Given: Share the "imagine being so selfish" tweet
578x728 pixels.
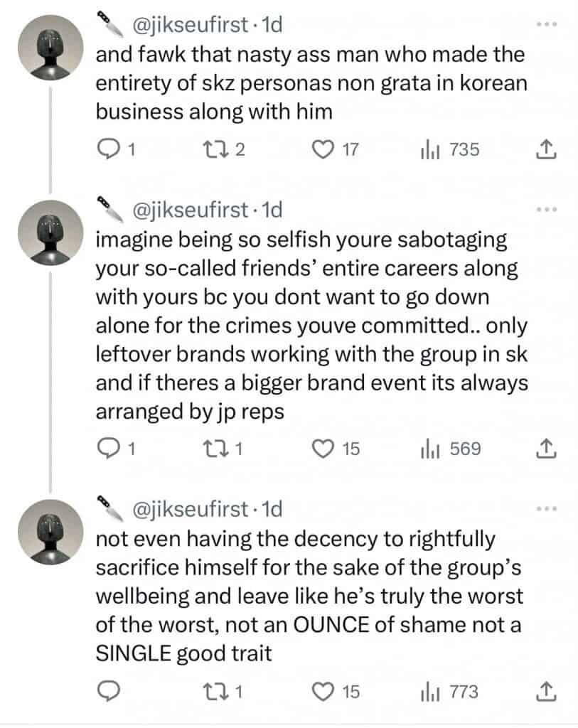Looking at the screenshot, I should [545, 449].
